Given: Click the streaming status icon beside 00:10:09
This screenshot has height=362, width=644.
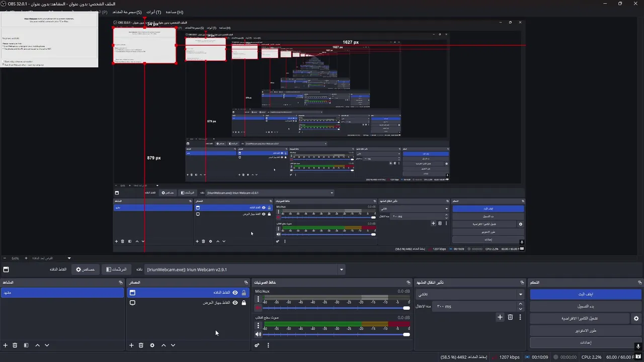Looking at the screenshot, I should click(x=527, y=357).
